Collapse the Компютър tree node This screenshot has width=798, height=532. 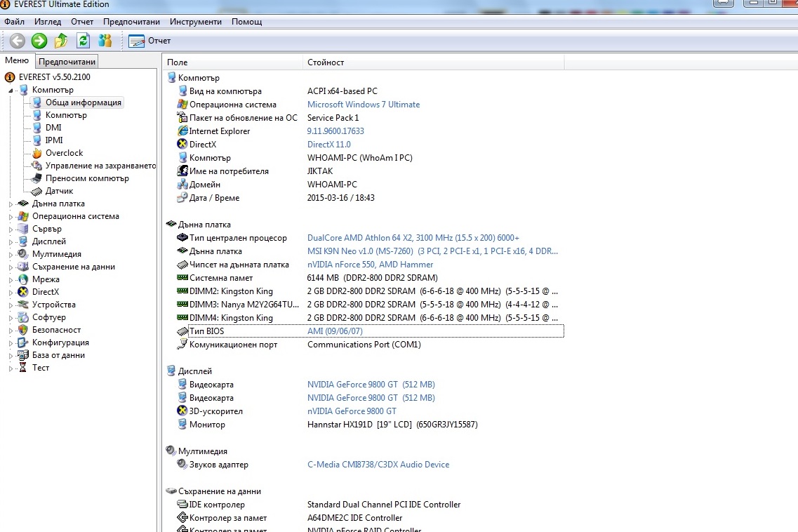[11, 90]
